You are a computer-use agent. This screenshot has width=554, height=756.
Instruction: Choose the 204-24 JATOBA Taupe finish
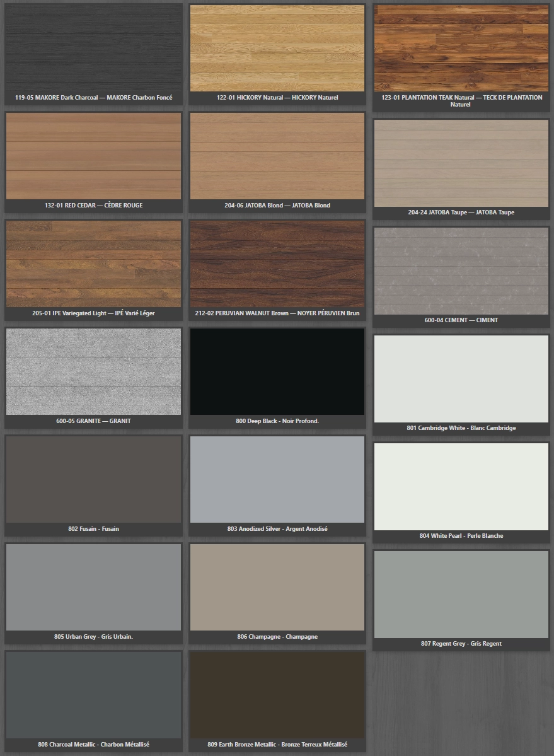click(461, 163)
